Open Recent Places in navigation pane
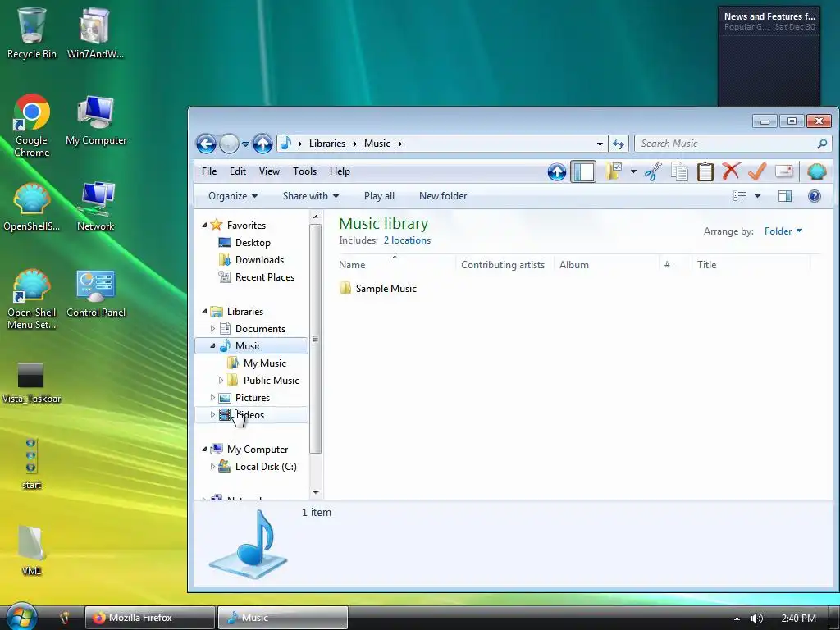 point(257,277)
